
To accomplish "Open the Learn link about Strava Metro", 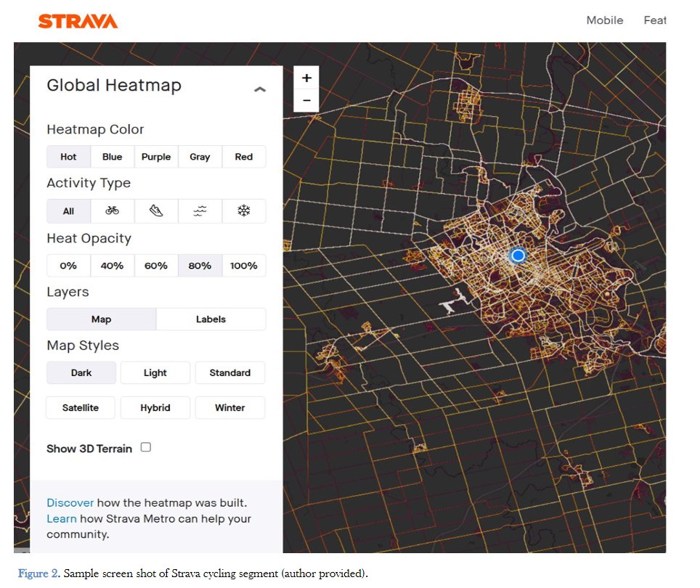I will pyautogui.click(x=62, y=519).
